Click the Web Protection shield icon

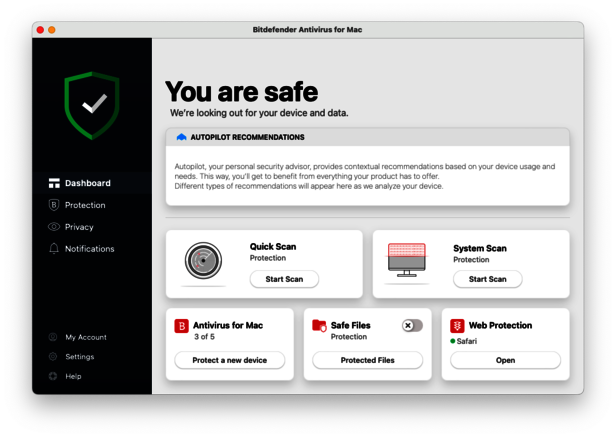pos(457,326)
